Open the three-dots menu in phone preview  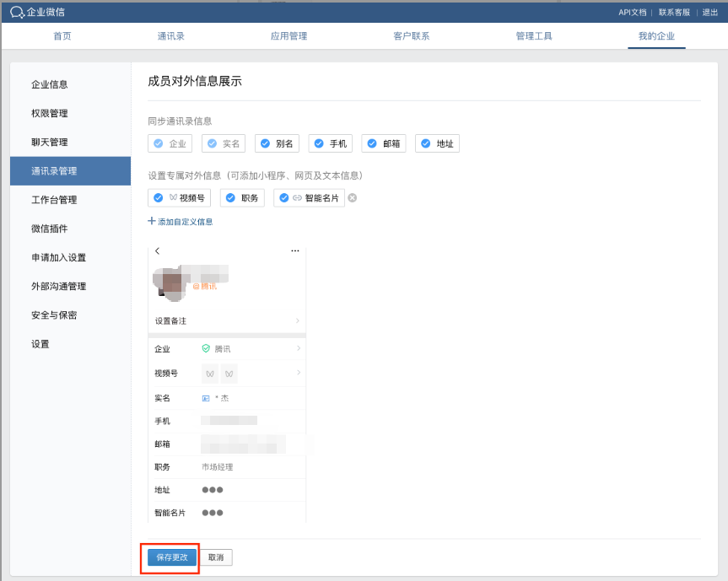294,250
